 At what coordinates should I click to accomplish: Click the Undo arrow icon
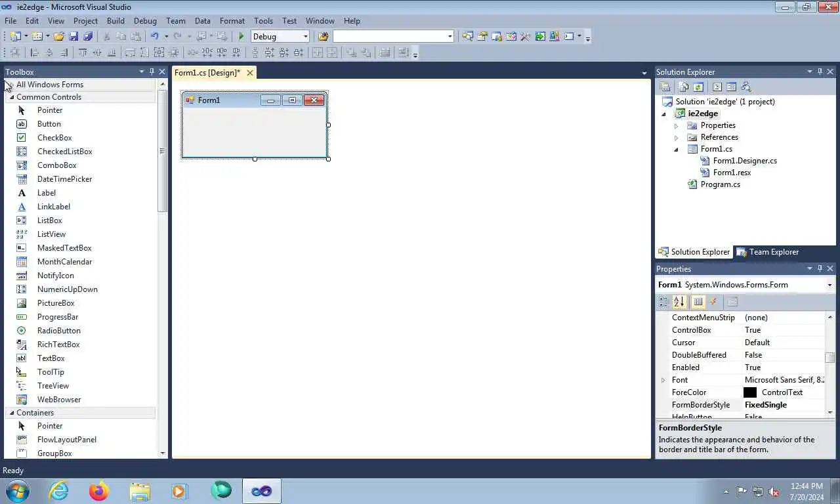[x=154, y=37]
